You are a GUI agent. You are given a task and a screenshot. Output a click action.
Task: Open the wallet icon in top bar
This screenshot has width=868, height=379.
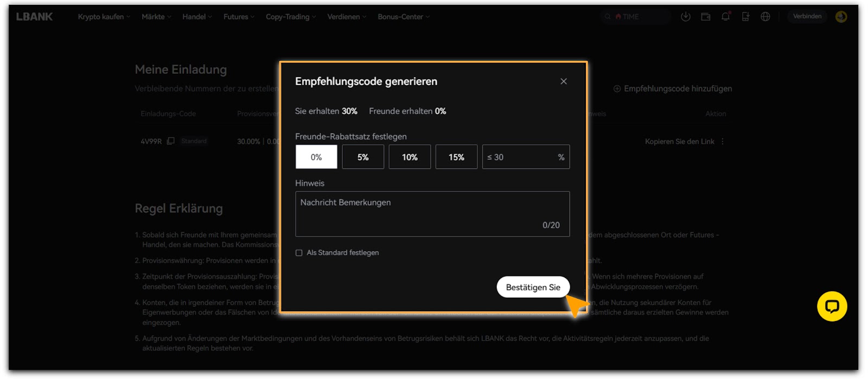coord(706,17)
